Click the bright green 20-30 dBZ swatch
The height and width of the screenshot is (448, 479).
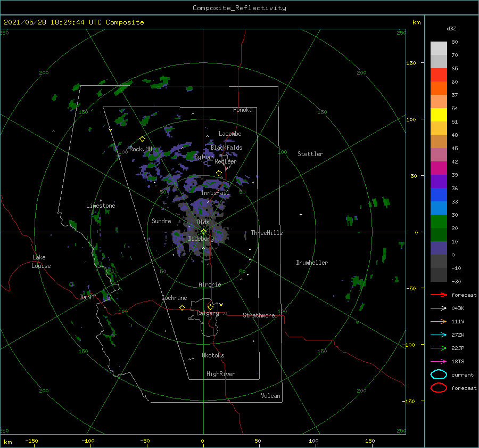[439, 222]
